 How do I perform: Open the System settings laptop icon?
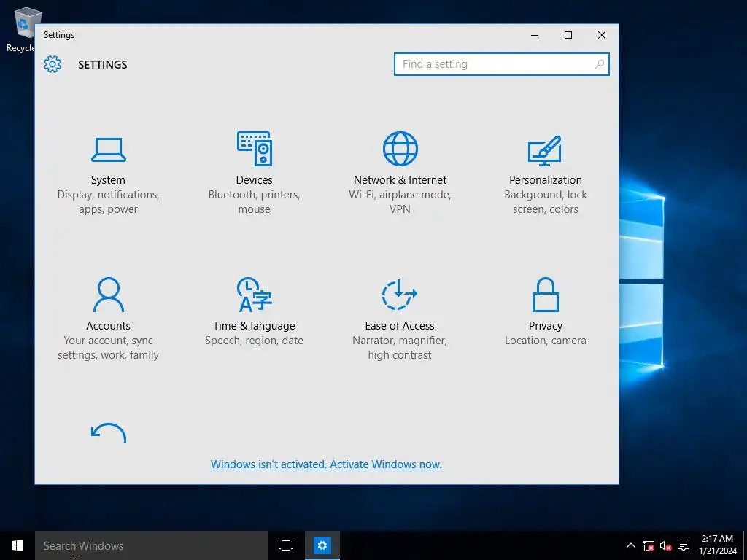pos(109,149)
